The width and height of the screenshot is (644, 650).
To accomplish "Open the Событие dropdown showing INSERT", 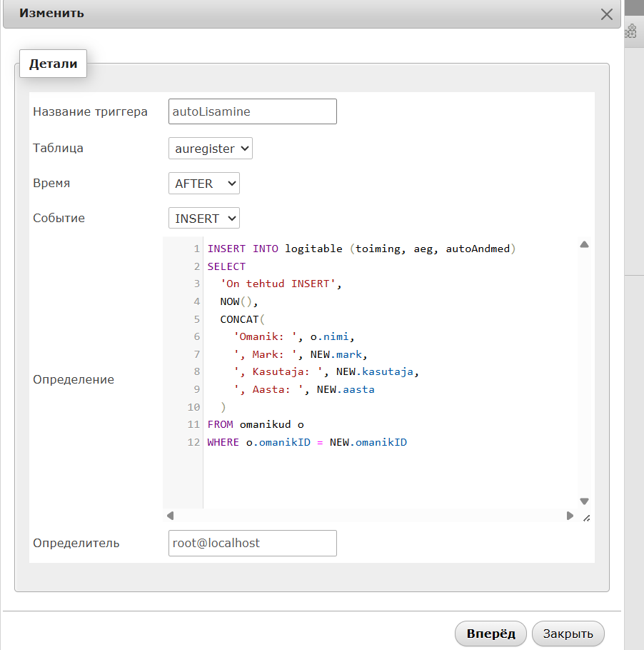I will tap(204, 218).
